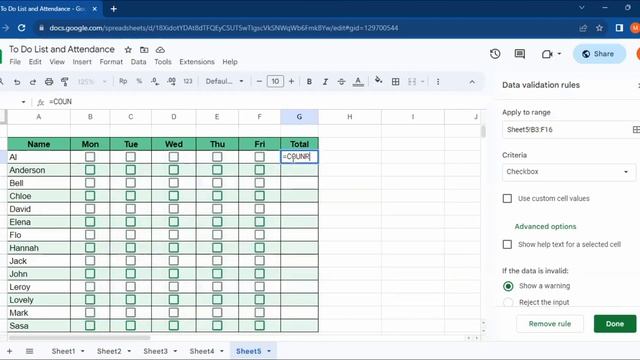Viewport: 640px width, 360px height.
Task: Enable Use custom cell values
Action: (x=507, y=198)
